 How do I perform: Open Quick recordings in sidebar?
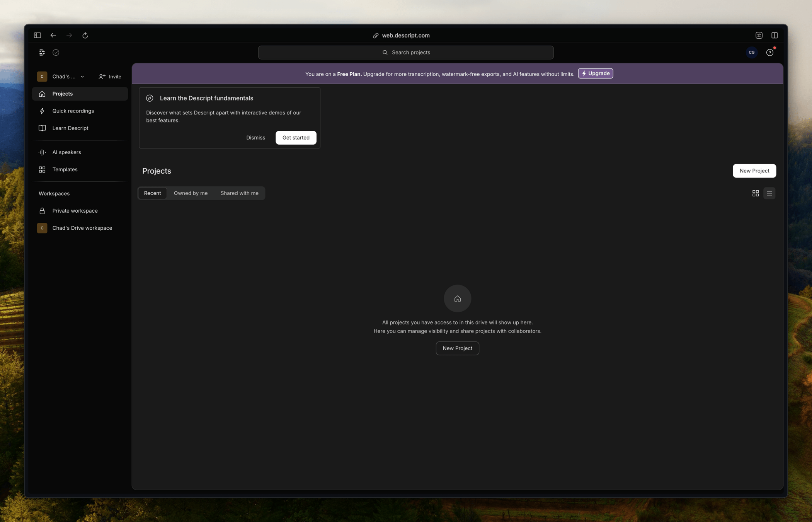coord(73,111)
